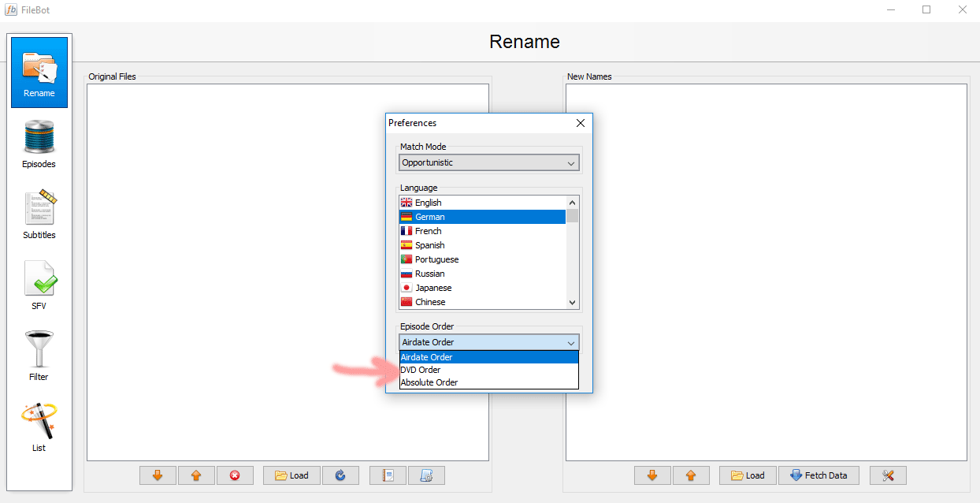Screen dimensions: 980x503
Task: Click blue refresh arrow button
Action: (340, 475)
